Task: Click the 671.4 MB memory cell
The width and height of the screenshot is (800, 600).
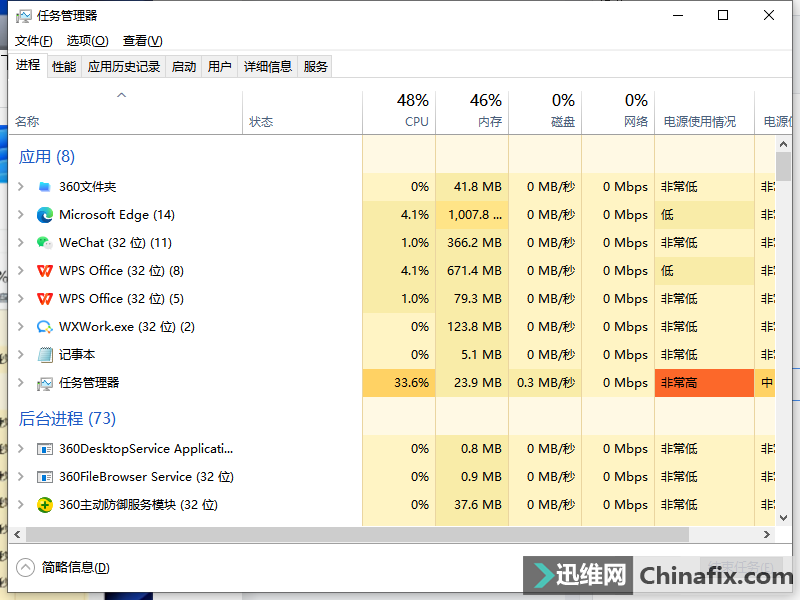Action: coord(472,271)
